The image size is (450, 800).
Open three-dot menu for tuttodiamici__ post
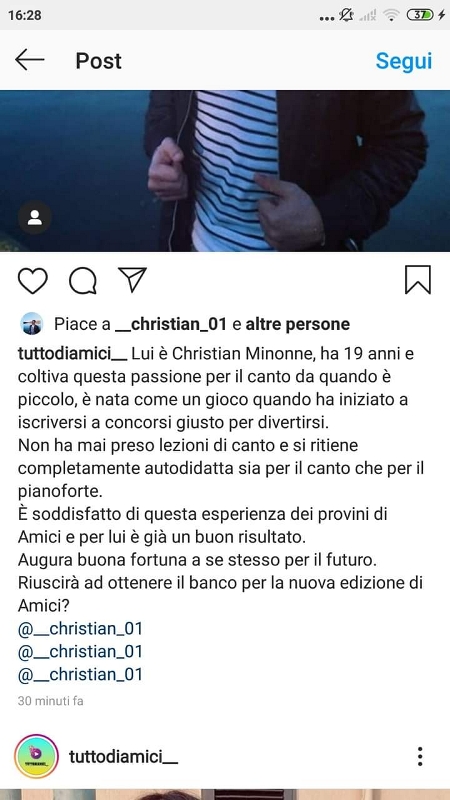click(x=419, y=756)
